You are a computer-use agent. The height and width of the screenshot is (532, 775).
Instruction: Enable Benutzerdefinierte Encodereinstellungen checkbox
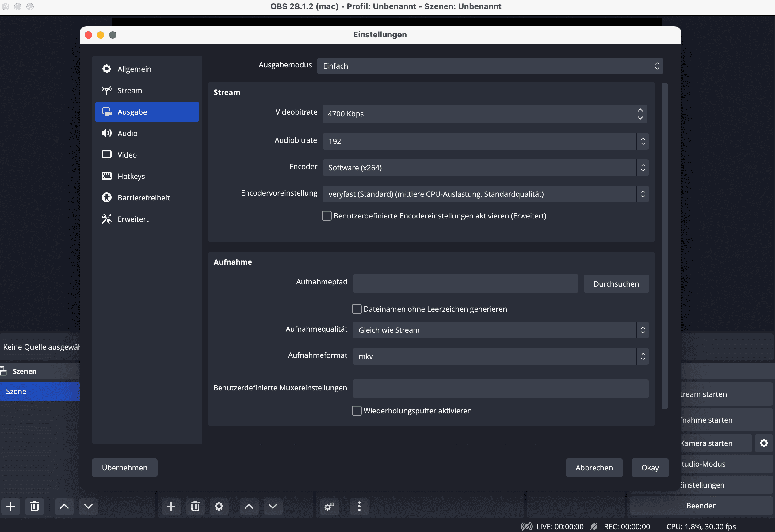pyautogui.click(x=327, y=216)
